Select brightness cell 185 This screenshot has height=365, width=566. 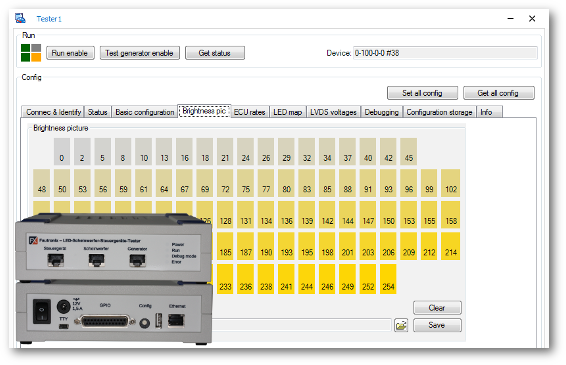pos(225,246)
